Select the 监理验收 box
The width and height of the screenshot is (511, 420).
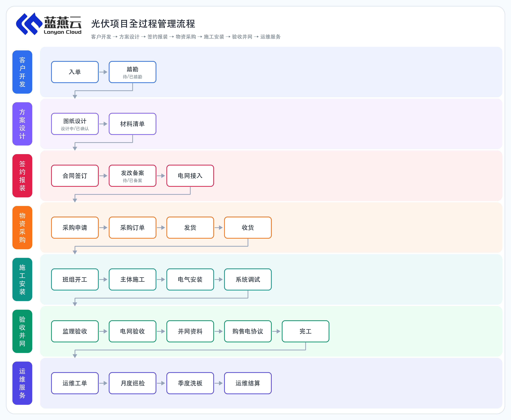pyautogui.click(x=75, y=331)
